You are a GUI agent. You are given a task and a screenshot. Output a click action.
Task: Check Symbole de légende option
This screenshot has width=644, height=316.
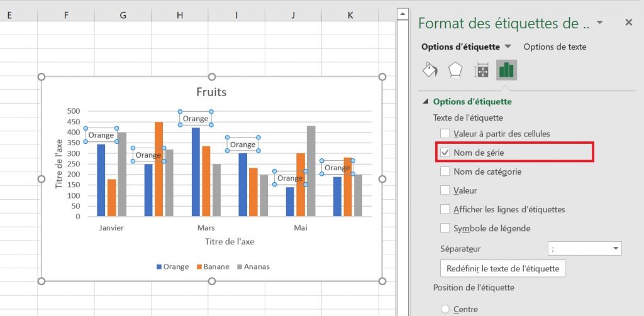[x=445, y=228]
